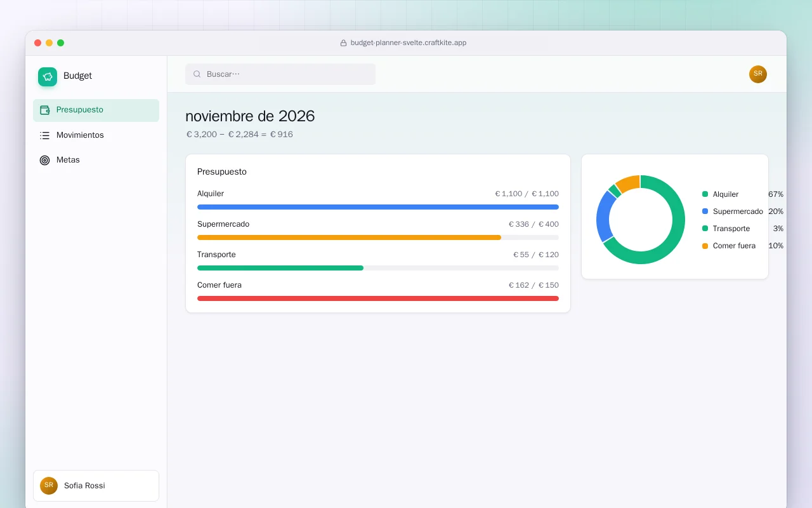Click the € 55 / € 120 amount
The image size is (812, 508).
pyautogui.click(x=536, y=255)
